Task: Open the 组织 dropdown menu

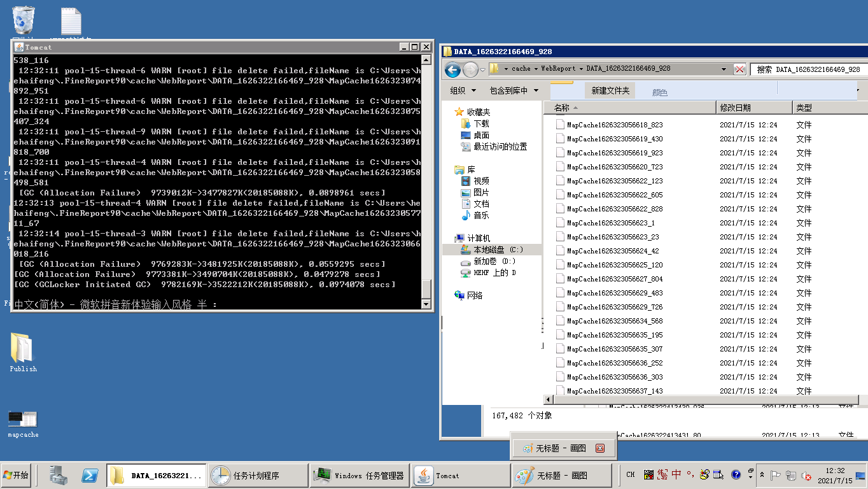Action: 462,90
